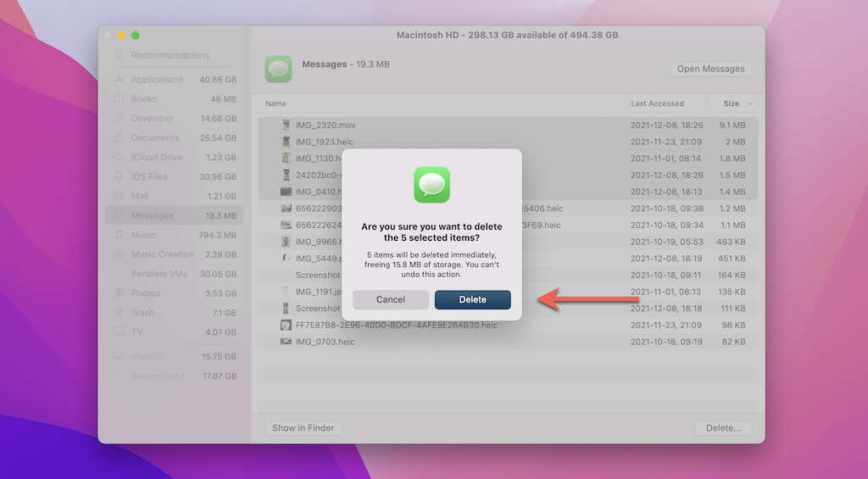Click the Messages app icon in the dialog
This screenshot has height=479, width=868.
pyautogui.click(x=431, y=185)
